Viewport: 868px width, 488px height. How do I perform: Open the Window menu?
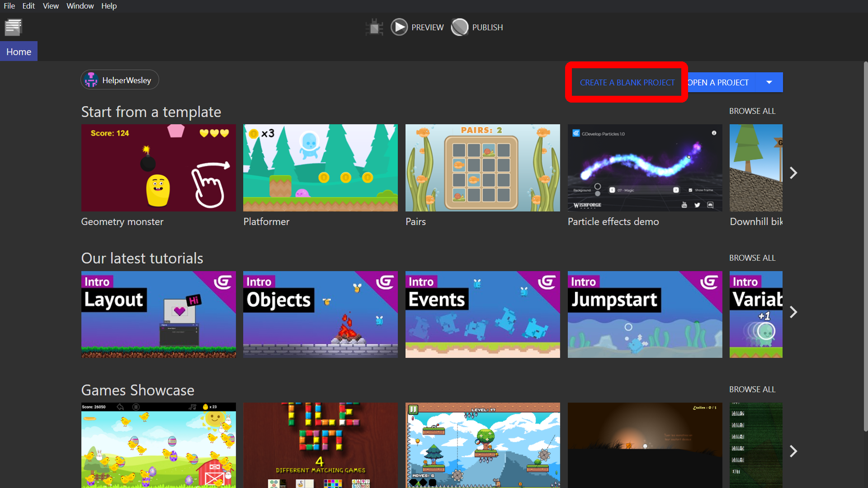pyautogui.click(x=80, y=6)
